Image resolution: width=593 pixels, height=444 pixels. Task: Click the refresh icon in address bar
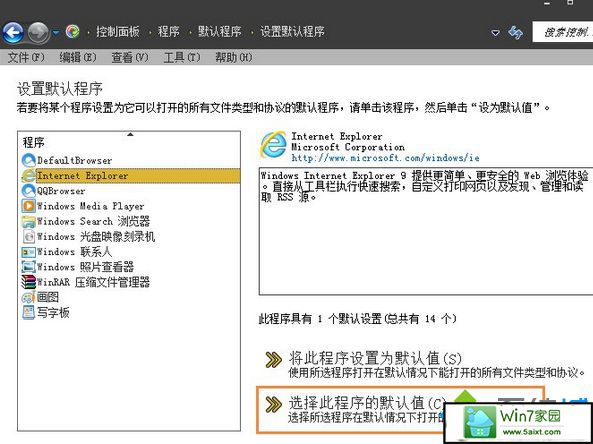pyautogui.click(x=515, y=33)
